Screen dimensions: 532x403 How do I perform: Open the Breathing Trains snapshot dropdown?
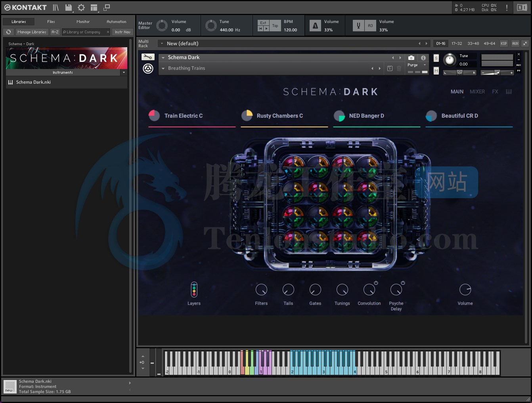point(163,69)
